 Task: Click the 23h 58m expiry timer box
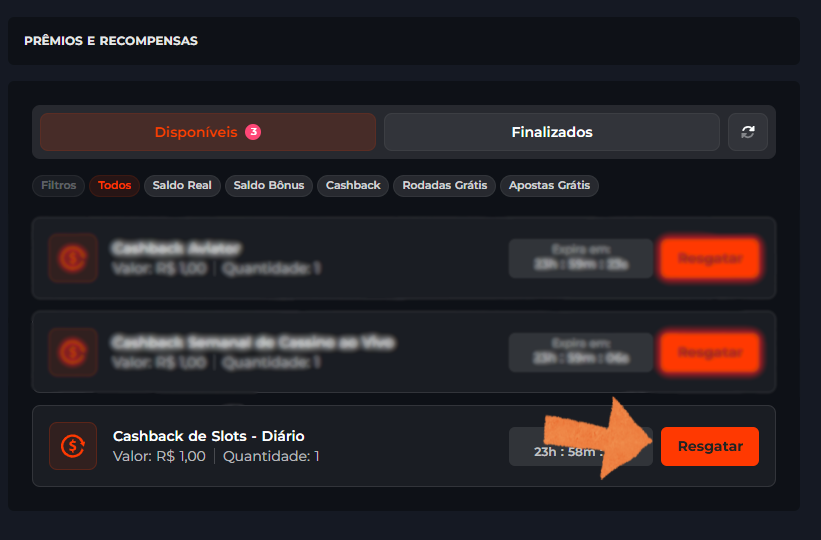pyautogui.click(x=581, y=446)
